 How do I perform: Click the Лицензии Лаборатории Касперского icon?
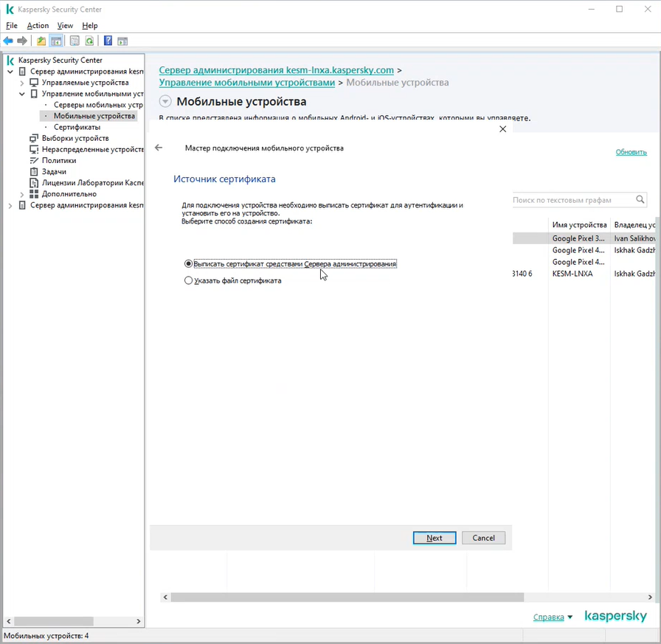[x=34, y=183]
